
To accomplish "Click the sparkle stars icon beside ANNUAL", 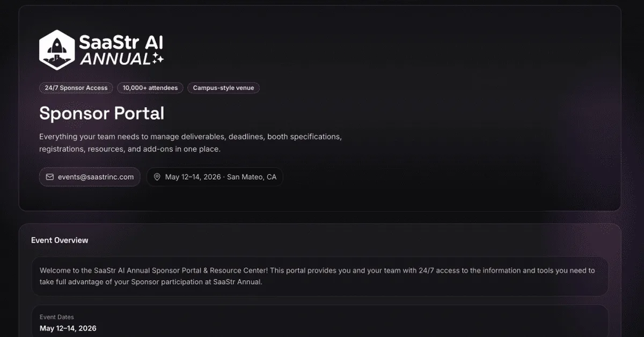I will (158, 58).
